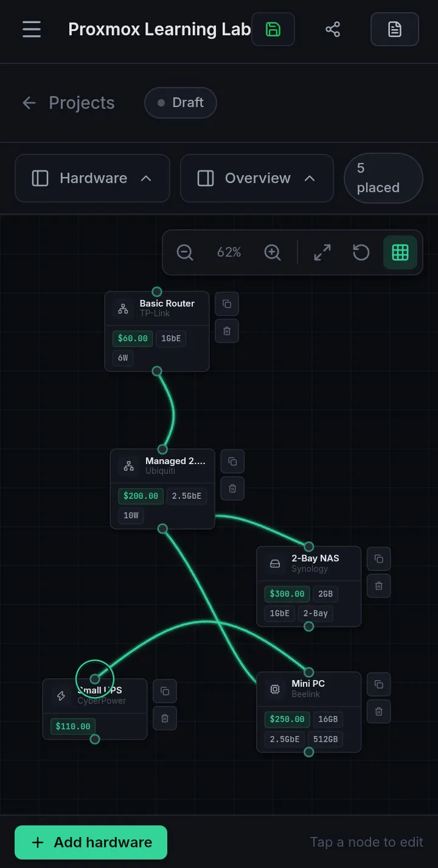Save the project with the green save icon
Image resolution: width=438 pixels, height=868 pixels.
click(x=273, y=29)
